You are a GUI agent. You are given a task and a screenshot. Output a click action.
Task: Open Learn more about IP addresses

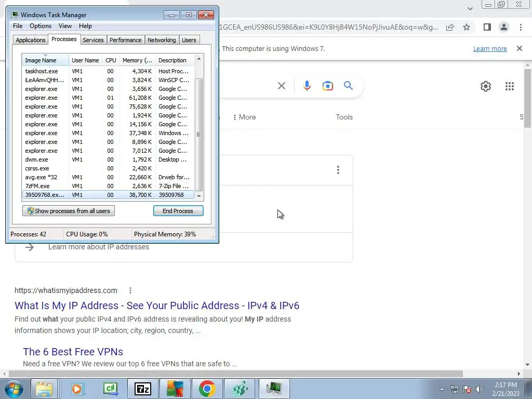tap(98, 247)
